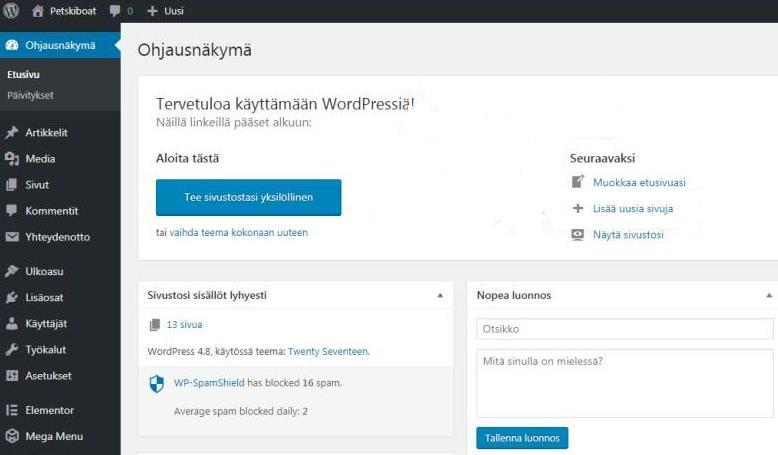
Task: Open the Asetukset settings menu
Action: [x=49, y=376]
